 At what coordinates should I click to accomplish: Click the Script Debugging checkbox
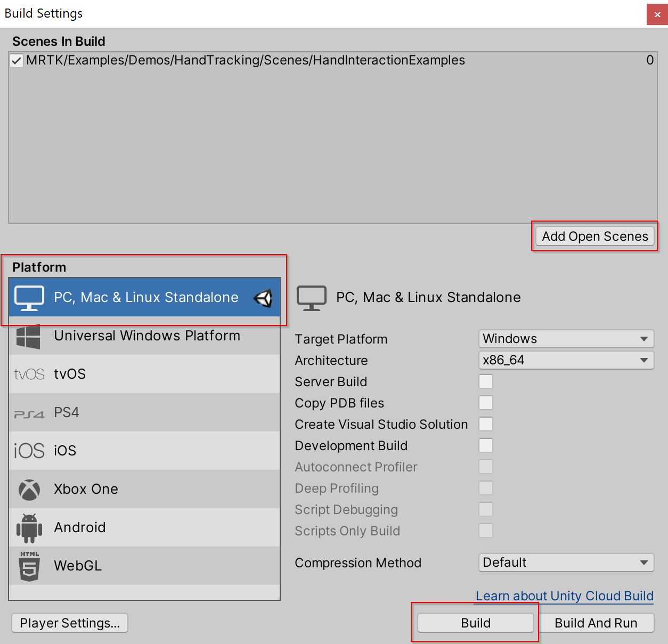[486, 509]
